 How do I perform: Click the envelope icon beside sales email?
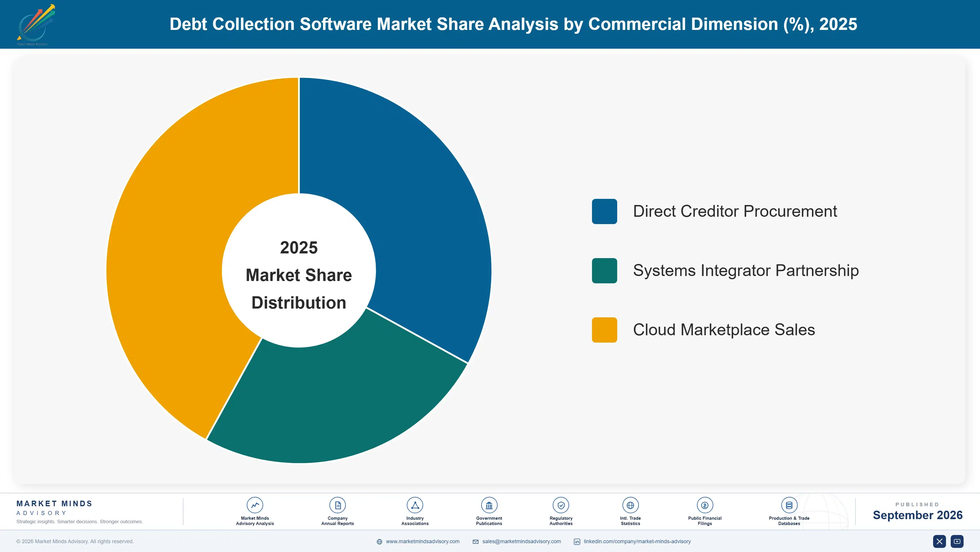point(476,542)
